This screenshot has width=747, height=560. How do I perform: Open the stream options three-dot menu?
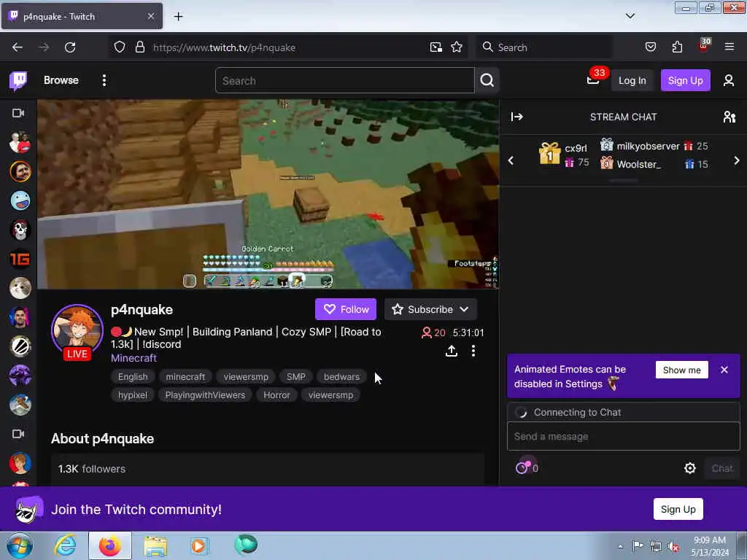(473, 351)
